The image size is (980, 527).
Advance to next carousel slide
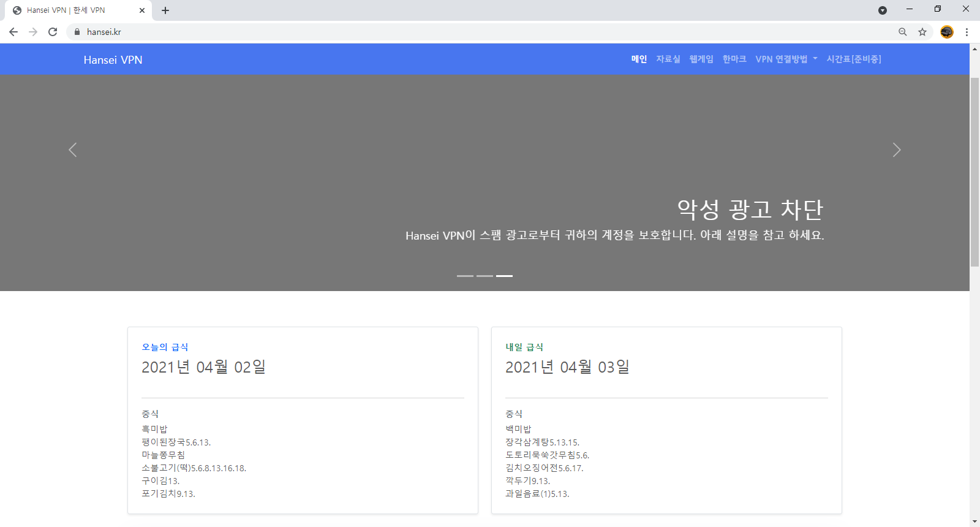pyautogui.click(x=896, y=150)
